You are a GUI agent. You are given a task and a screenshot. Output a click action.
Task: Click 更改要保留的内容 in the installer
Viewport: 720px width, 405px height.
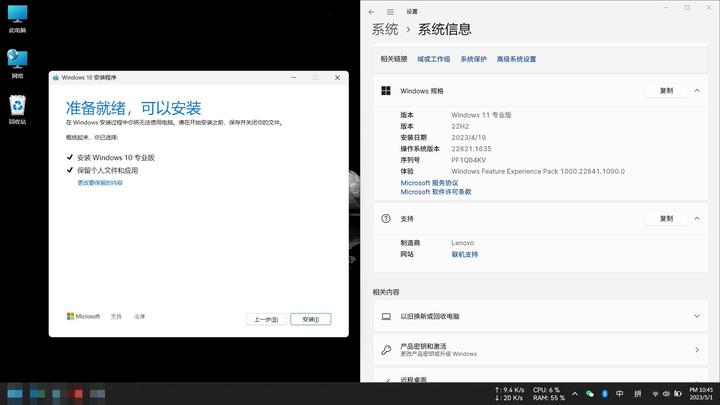[x=100, y=183]
